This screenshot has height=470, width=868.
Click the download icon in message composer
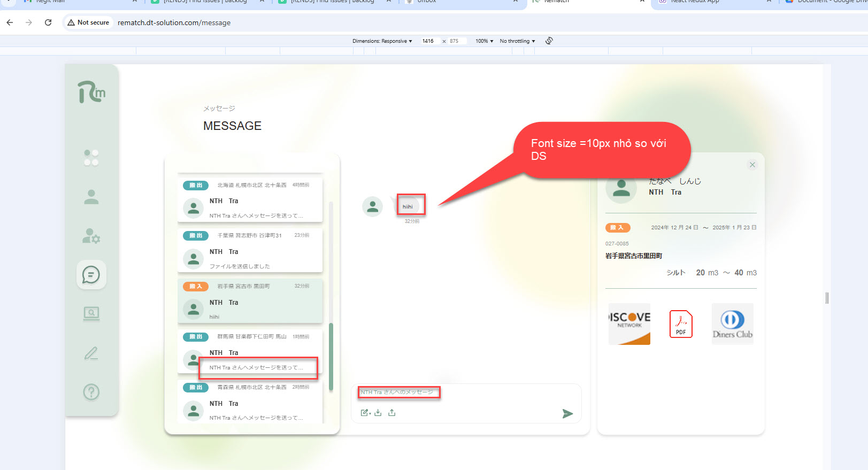(x=378, y=413)
